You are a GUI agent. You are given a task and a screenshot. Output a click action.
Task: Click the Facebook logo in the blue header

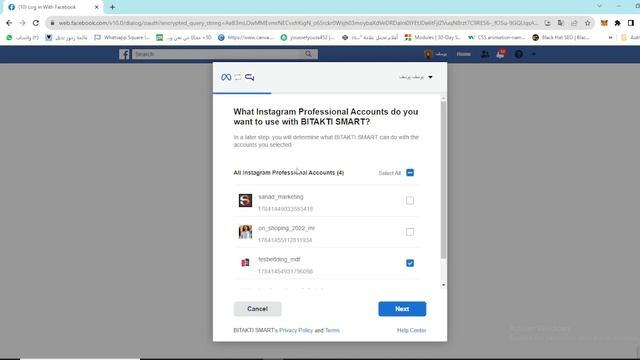point(124,54)
